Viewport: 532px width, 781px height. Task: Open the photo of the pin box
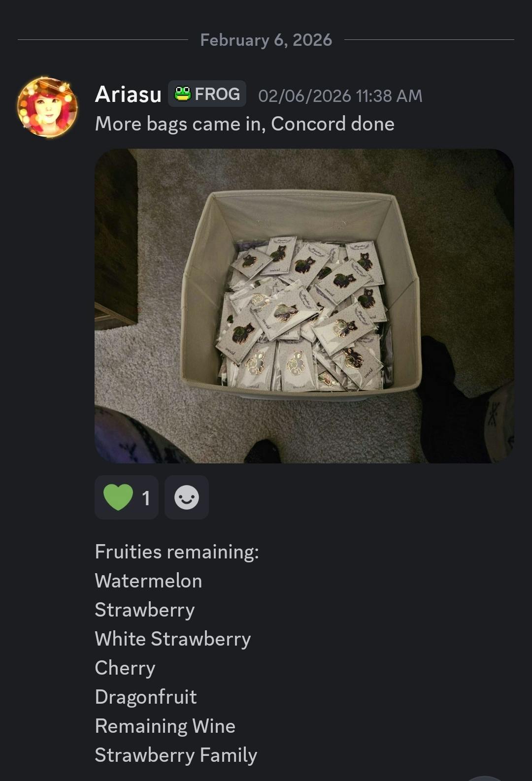point(304,305)
